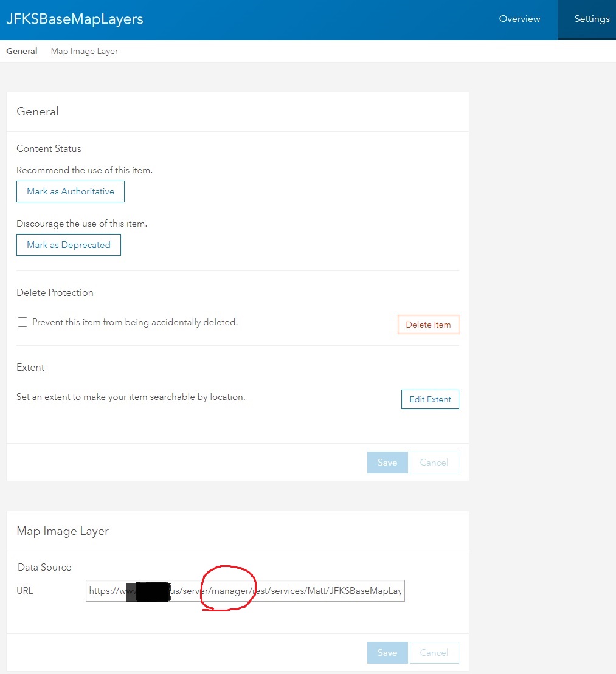Save the Map Image Layer settings
This screenshot has height=674, width=616.
(387, 652)
